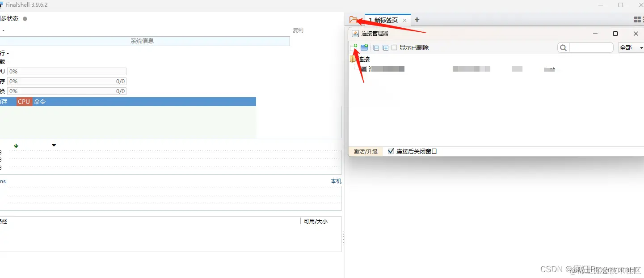The width and height of the screenshot is (644, 278).
Task: Open the black triangle dropdown above charts
Action: tap(54, 145)
